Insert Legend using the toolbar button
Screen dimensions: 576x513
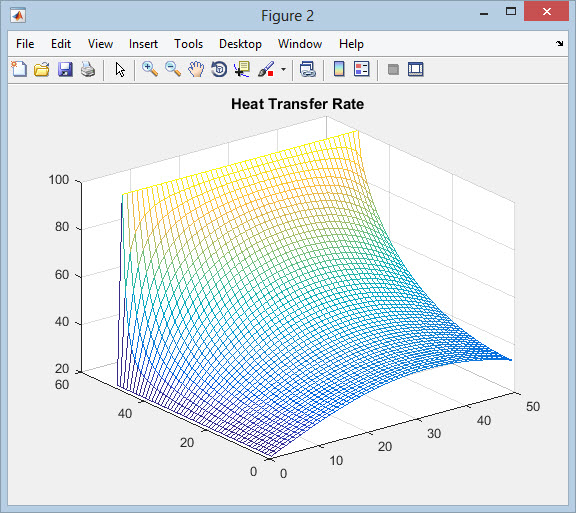coord(362,69)
